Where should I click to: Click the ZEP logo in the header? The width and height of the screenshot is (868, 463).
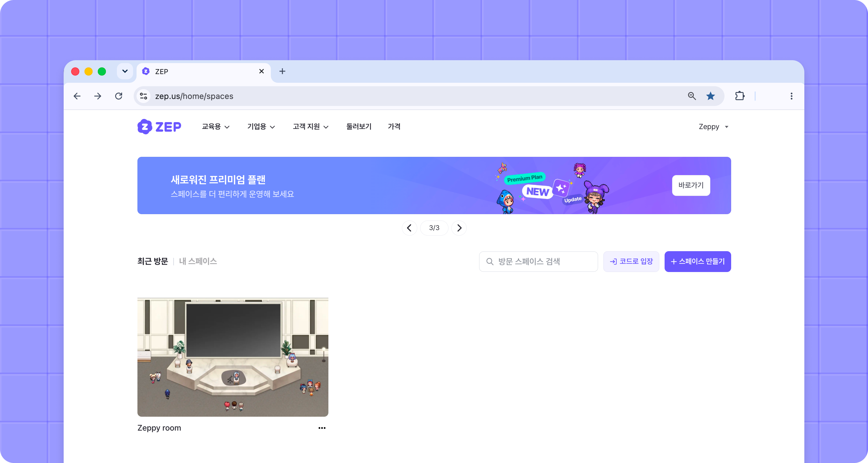pyautogui.click(x=159, y=127)
